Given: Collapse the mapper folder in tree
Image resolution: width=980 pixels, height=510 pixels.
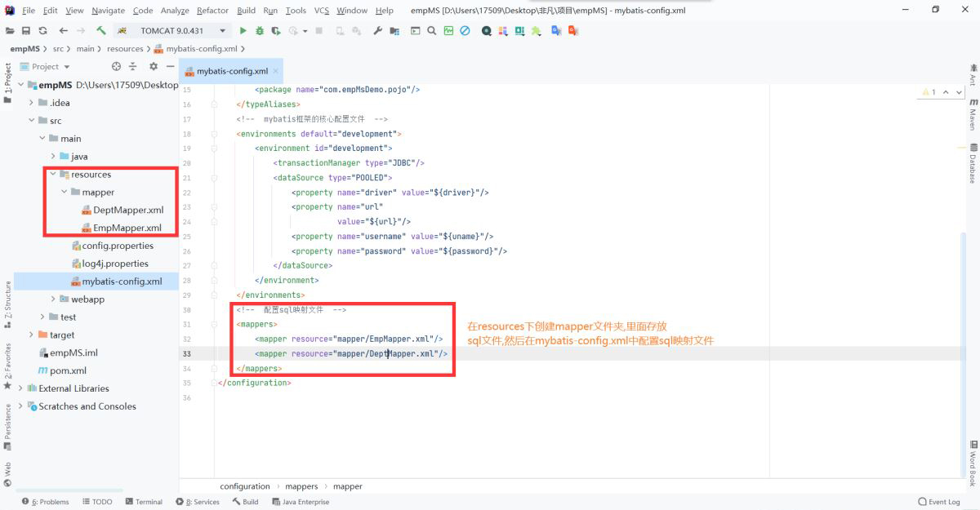Looking at the screenshot, I should tap(65, 193).
